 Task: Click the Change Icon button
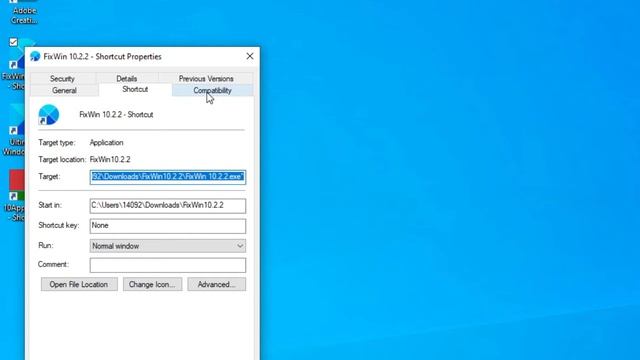coord(152,284)
